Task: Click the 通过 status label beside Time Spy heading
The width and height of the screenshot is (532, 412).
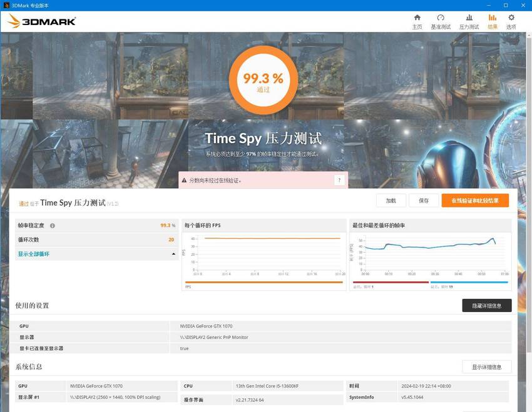Action: [x=23, y=203]
